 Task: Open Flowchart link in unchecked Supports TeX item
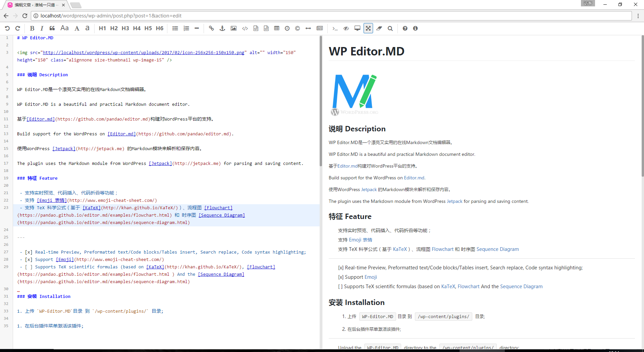pyautogui.click(x=469, y=287)
